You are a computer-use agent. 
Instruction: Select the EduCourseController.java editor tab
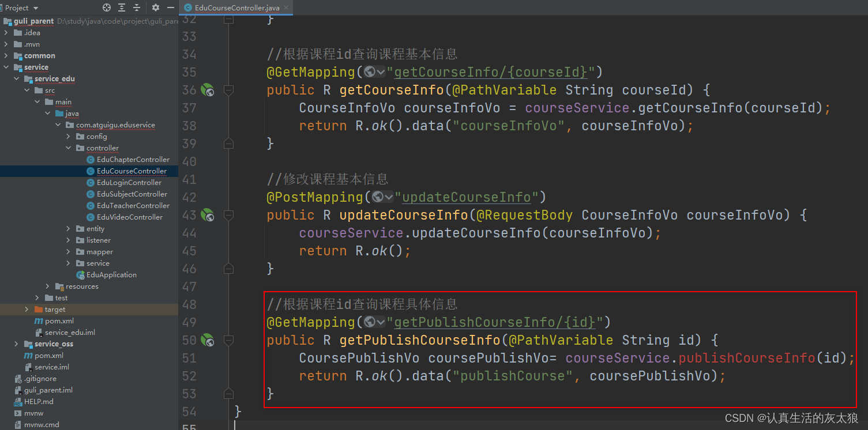(236, 7)
